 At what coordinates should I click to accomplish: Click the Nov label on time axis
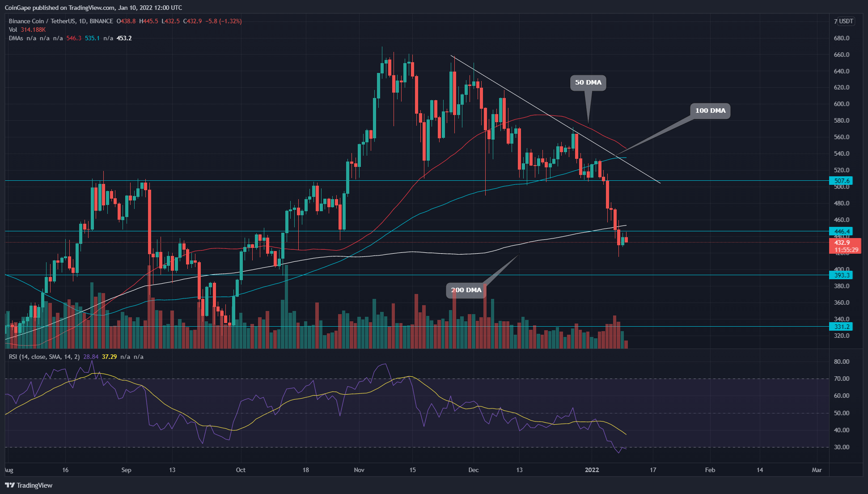pyautogui.click(x=359, y=470)
